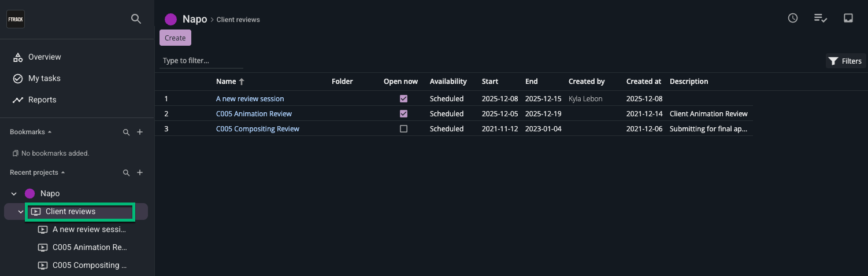868x276 pixels.
Task: Go to the Overview menu item
Action: tap(44, 57)
